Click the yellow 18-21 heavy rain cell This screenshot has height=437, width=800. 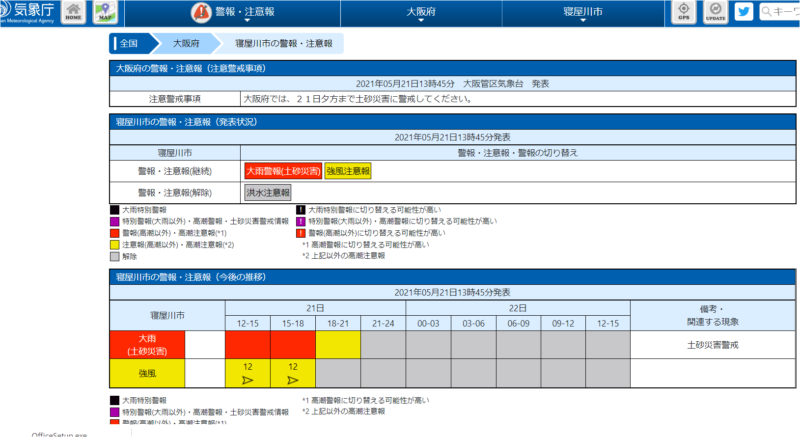339,345
